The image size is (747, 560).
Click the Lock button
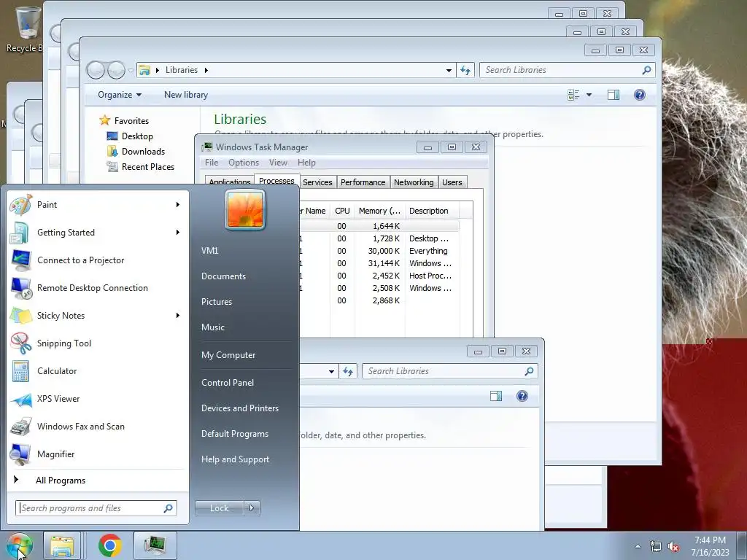[219, 508]
